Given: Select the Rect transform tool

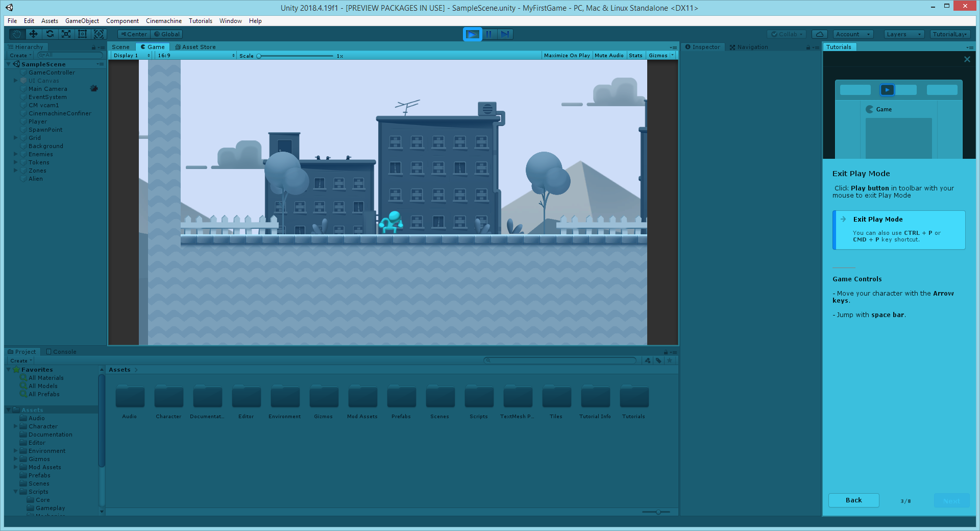Looking at the screenshot, I should 82,34.
